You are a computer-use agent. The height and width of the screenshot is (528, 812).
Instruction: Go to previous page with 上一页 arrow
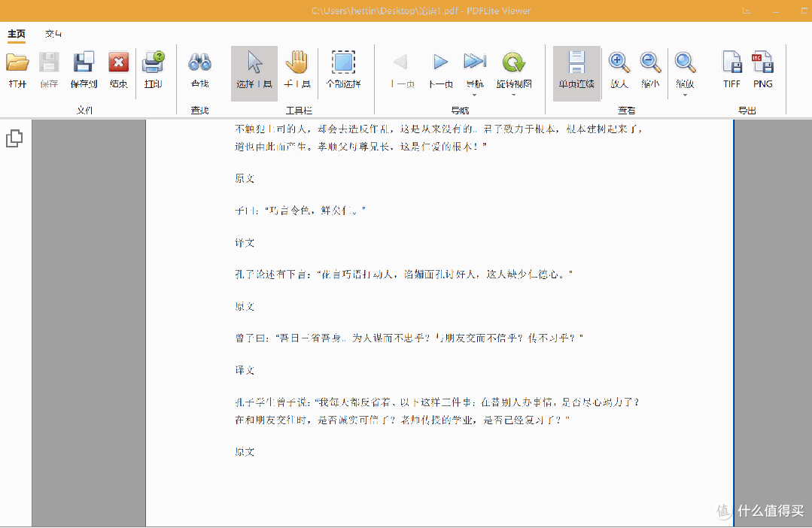[x=401, y=62]
